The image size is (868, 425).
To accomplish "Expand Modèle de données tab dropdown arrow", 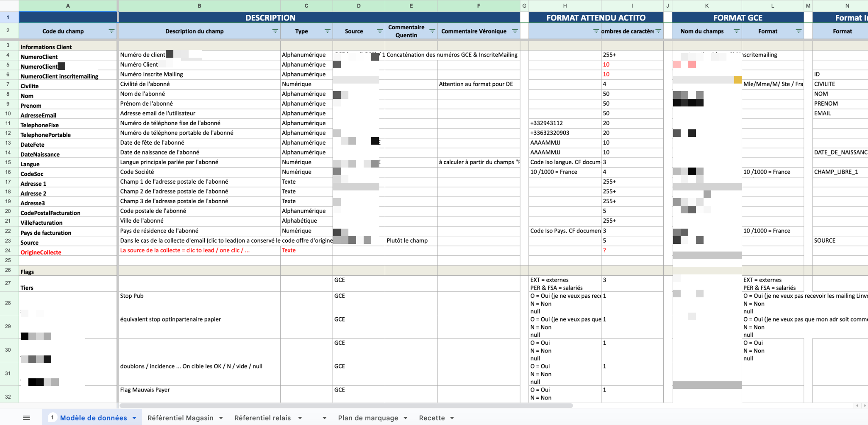I will click(134, 418).
